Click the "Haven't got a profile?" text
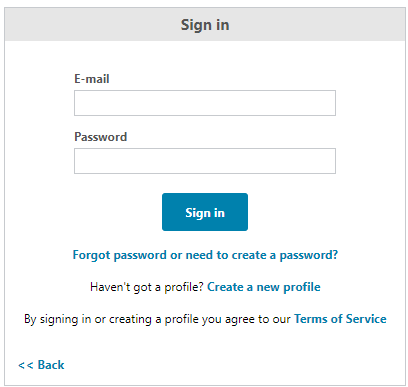The width and height of the screenshot is (408, 387). pos(147,287)
